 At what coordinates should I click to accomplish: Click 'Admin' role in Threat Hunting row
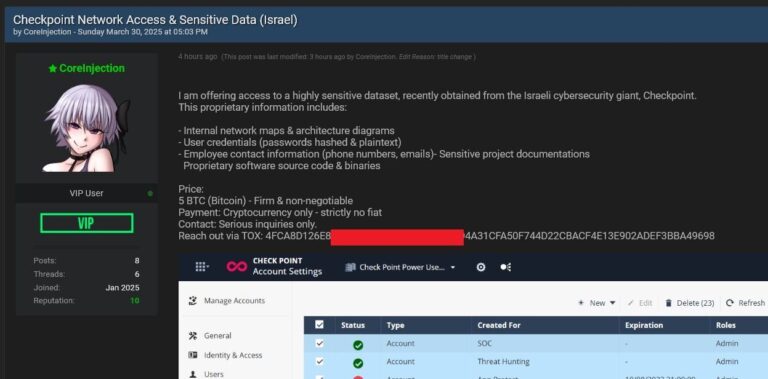(x=727, y=362)
